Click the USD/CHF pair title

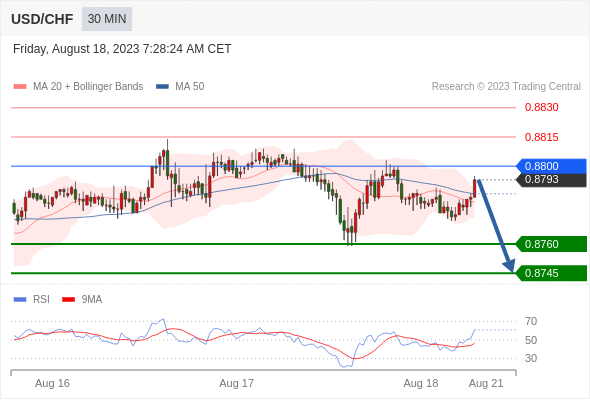(42, 19)
